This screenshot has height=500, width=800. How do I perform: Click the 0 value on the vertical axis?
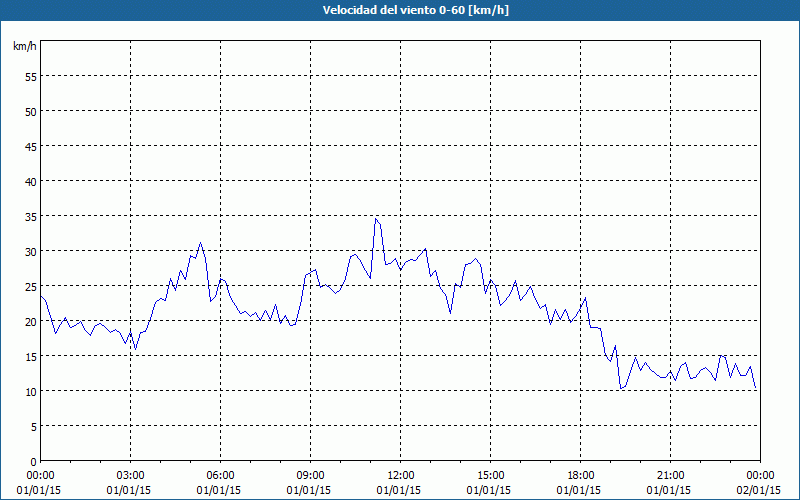pyautogui.click(x=34, y=461)
